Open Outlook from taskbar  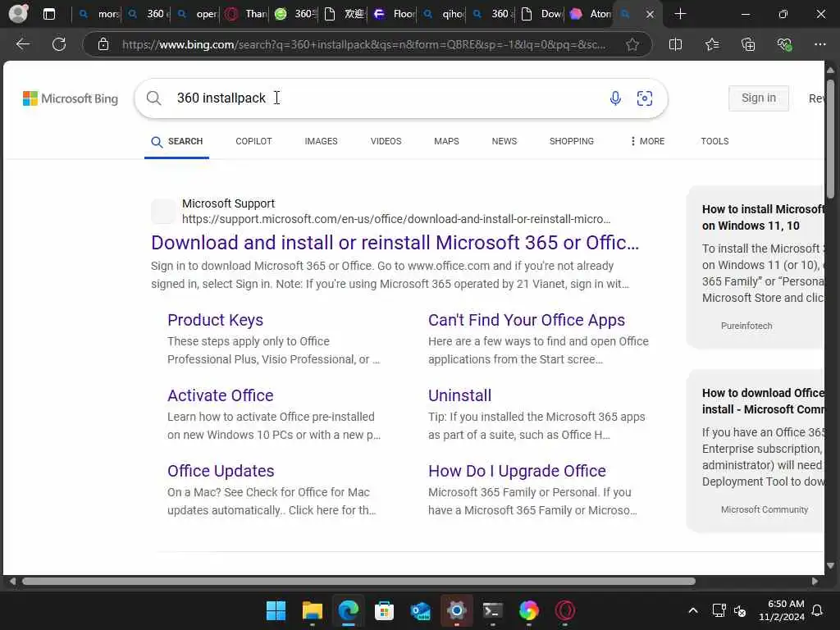pyautogui.click(x=421, y=610)
